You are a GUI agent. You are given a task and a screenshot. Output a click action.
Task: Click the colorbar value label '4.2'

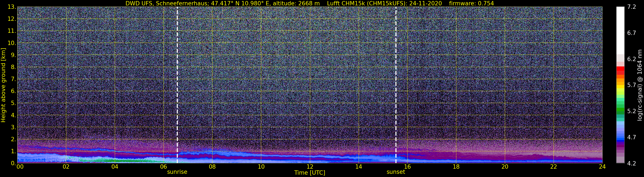click(x=632, y=163)
